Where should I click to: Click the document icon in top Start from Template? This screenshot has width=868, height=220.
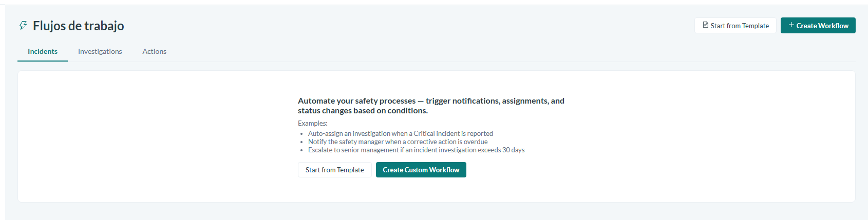[x=706, y=25]
